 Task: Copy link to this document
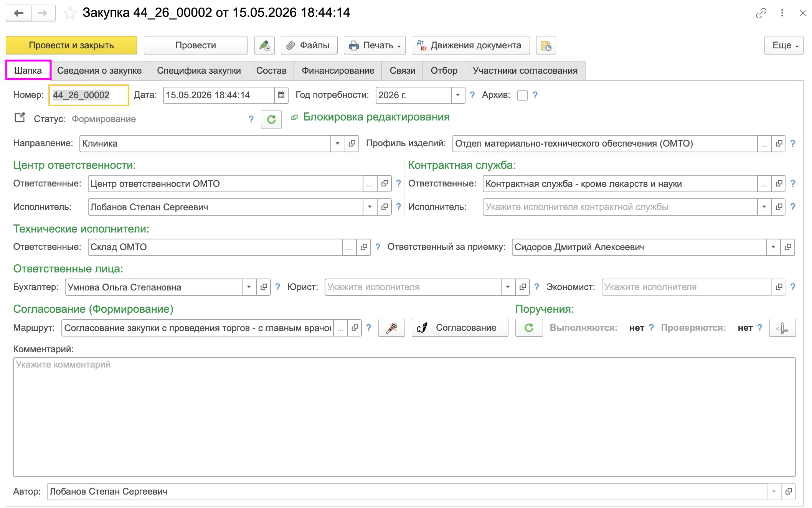pos(761,13)
